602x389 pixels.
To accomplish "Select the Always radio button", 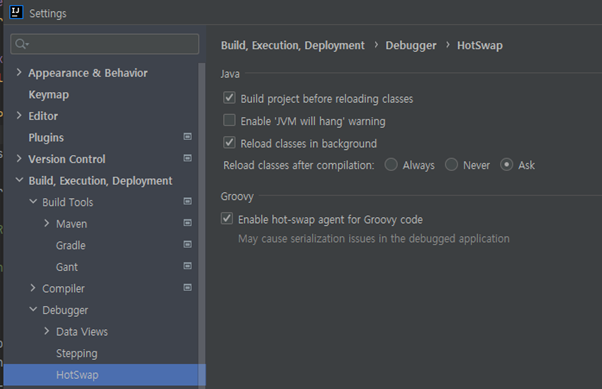I will pos(391,165).
